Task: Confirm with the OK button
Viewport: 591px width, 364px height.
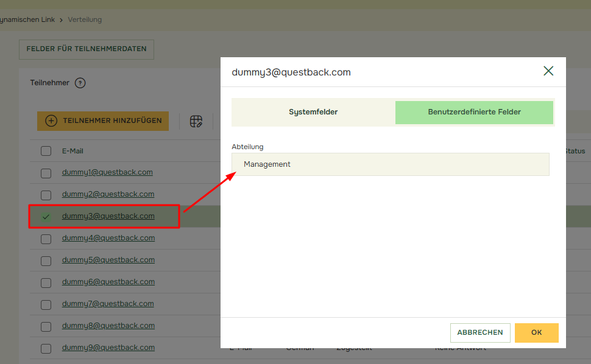Action: pos(536,332)
